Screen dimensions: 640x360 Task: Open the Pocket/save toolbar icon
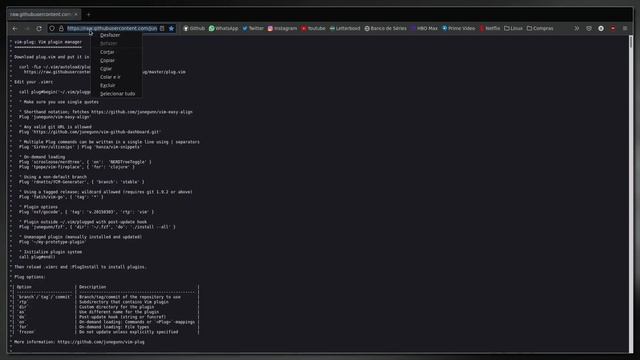[x=589, y=29]
